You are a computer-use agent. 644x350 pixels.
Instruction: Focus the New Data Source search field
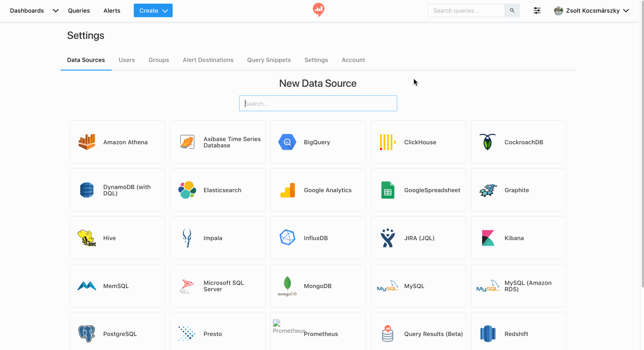(318, 104)
